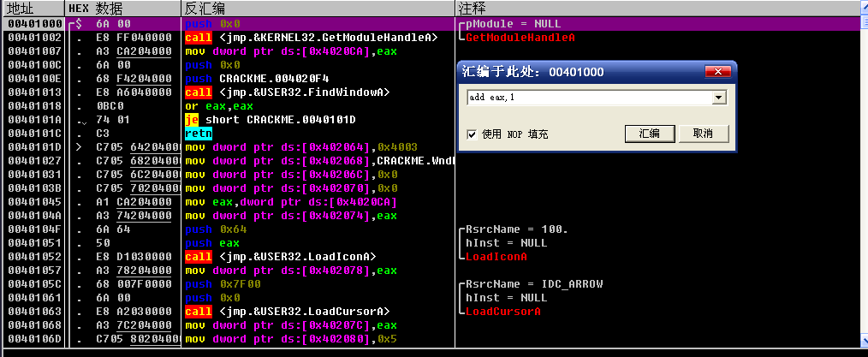Select address row 0040106D

[33, 339]
